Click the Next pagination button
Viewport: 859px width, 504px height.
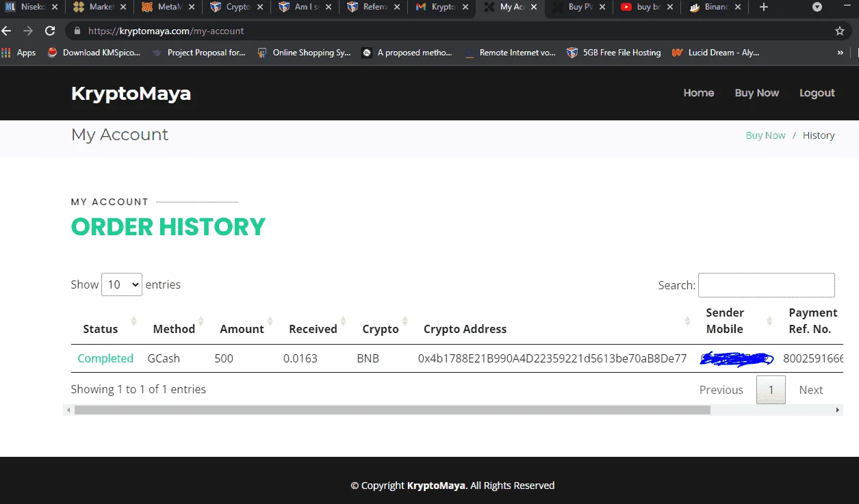point(811,390)
